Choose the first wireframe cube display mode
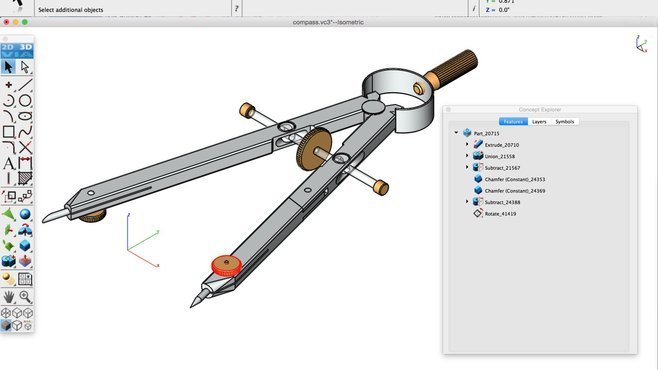Image resolution: width=658 pixels, height=370 pixels. (6, 313)
